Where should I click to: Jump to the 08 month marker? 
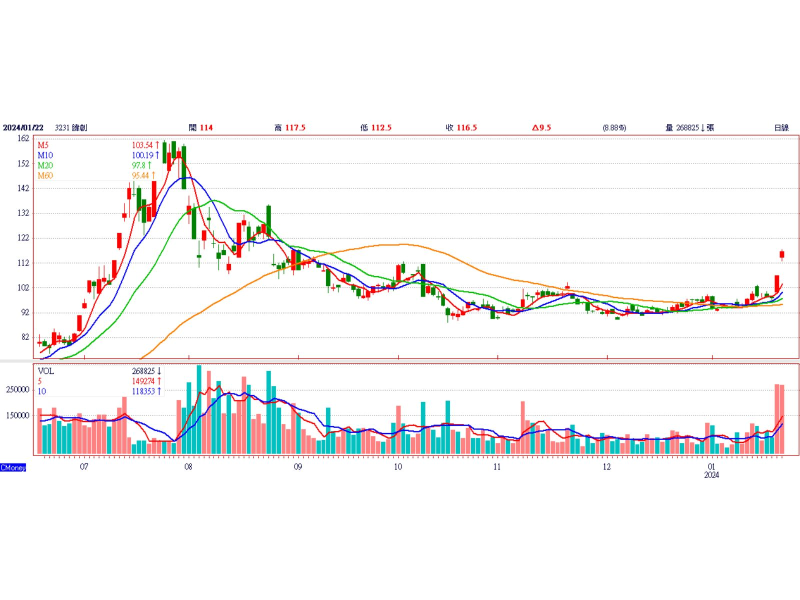click(x=189, y=467)
